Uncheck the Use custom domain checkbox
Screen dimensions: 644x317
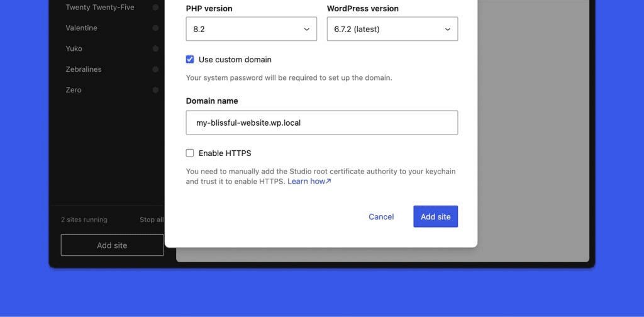coord(190,60)
